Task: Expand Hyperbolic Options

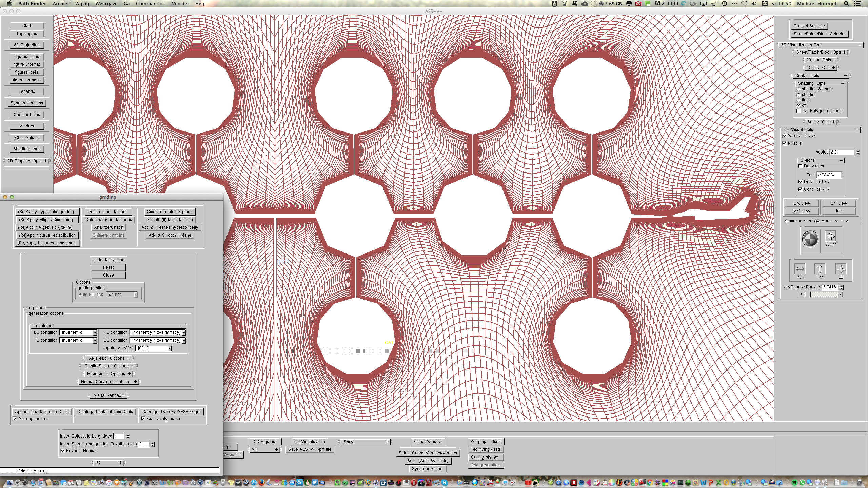Action: coord(108,374)
